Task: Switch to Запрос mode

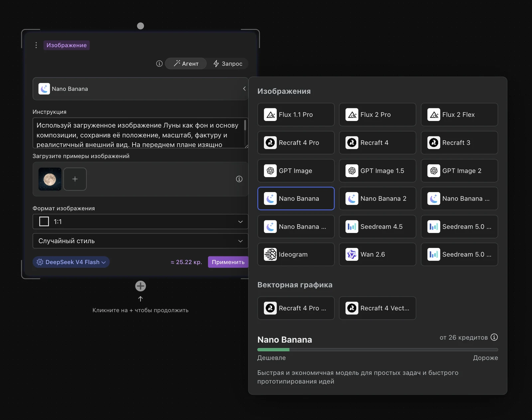Action: [228, 63]
